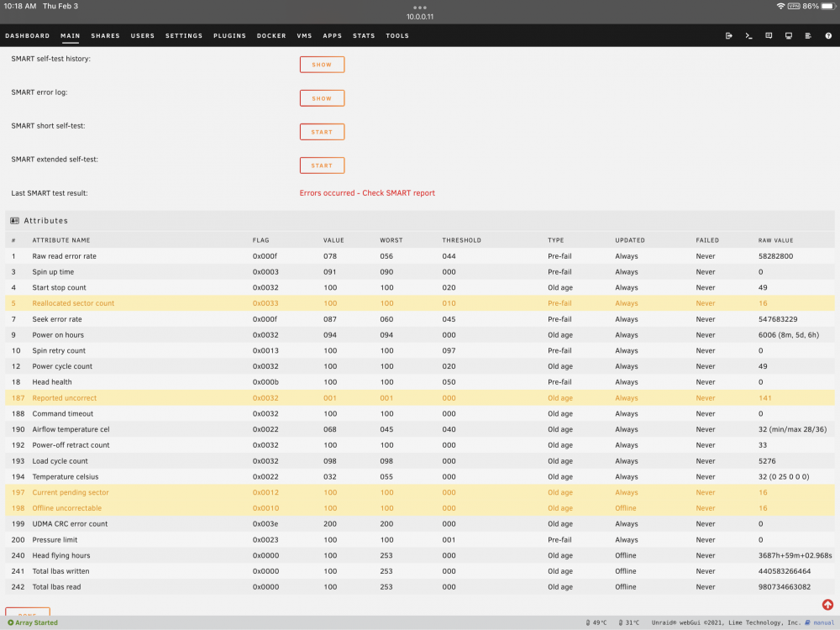Image resolution: width=840 pixels, height=630 pixels.
Task: Click the manual link in footer
Action: (x=823, y=622)
